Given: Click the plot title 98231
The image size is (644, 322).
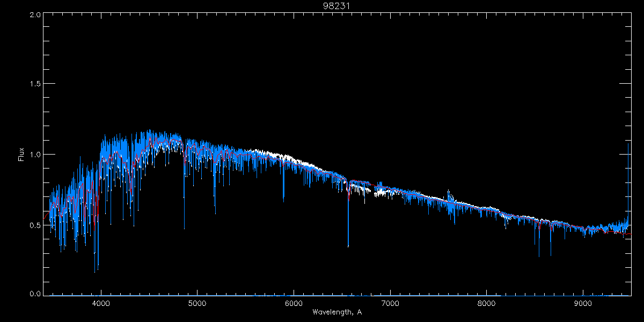Looking at the screenshot, I should [x=336, y=6].
